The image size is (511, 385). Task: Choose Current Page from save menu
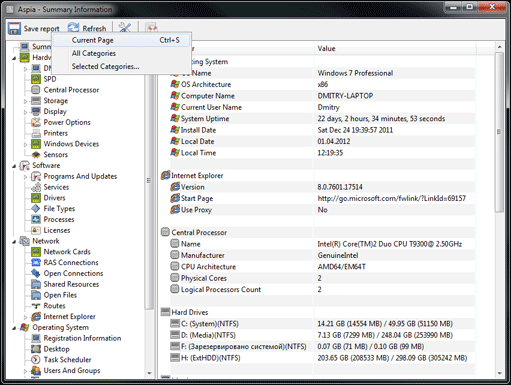(121, 40)
